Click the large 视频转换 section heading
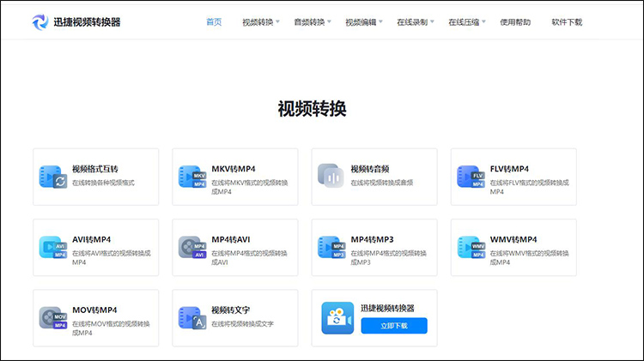Image resolution: width=644 pixels, height=361 pixels. [313, 109]
